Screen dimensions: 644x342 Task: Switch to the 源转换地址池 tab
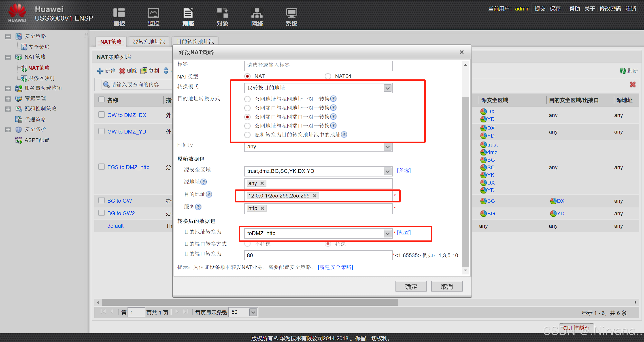coord(149,42)
